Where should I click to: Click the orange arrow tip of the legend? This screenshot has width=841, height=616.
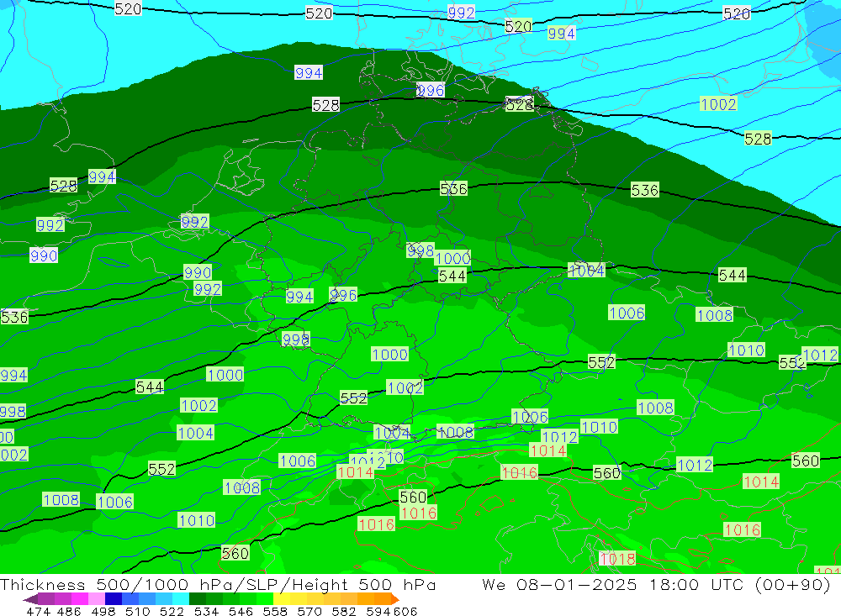click(x=395, y=599)
